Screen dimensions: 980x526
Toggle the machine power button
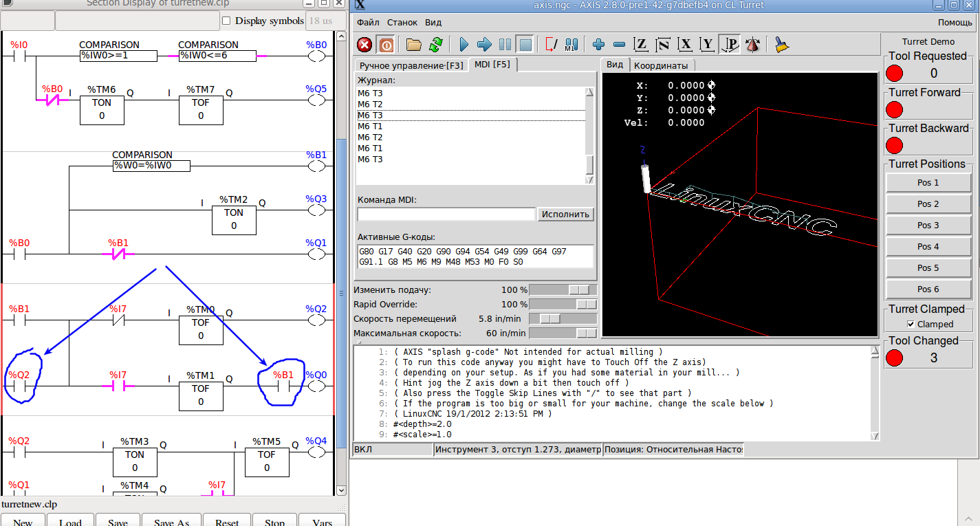[x=386, y=45]
